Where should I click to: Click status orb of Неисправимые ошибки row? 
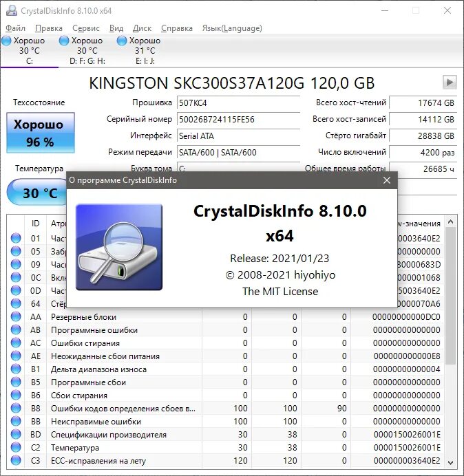(x=16, y=421)
